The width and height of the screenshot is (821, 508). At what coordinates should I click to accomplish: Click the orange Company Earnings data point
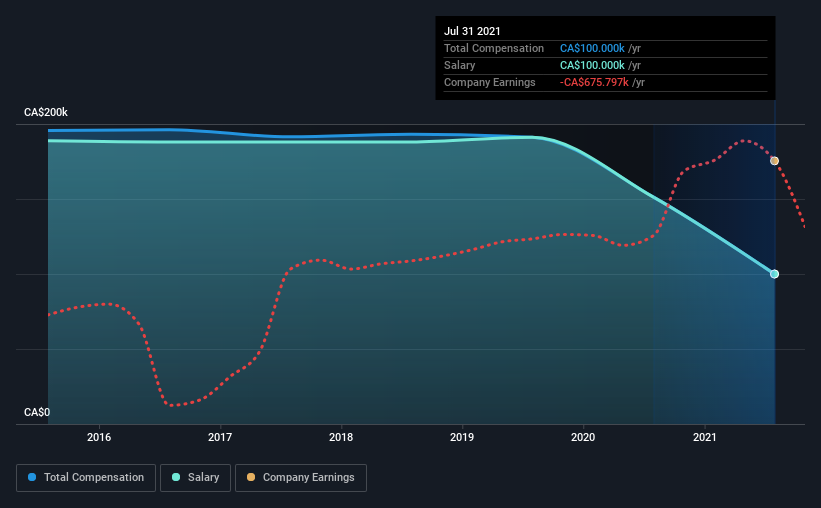774,161
